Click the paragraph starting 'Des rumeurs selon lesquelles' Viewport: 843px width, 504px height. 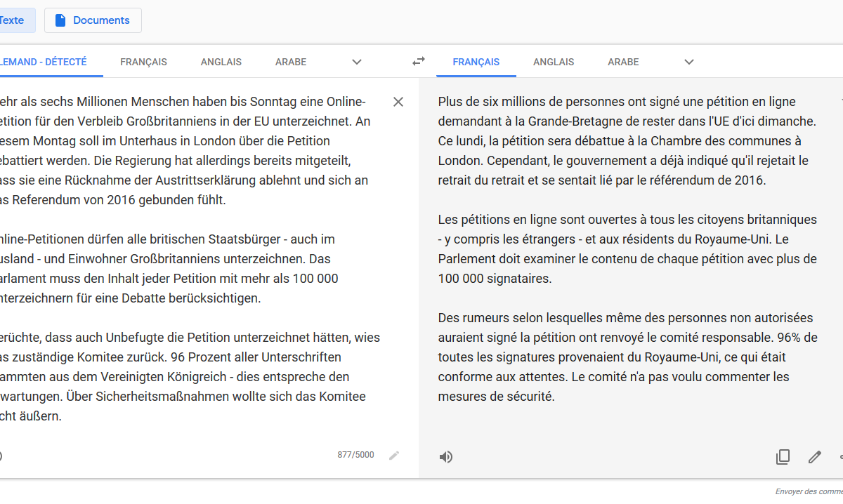point(627,357)
